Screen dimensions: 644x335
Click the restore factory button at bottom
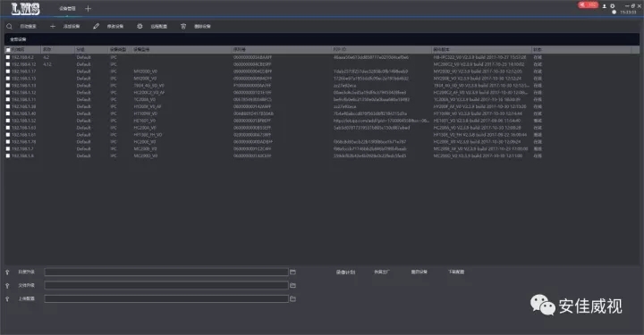(382, 272)
